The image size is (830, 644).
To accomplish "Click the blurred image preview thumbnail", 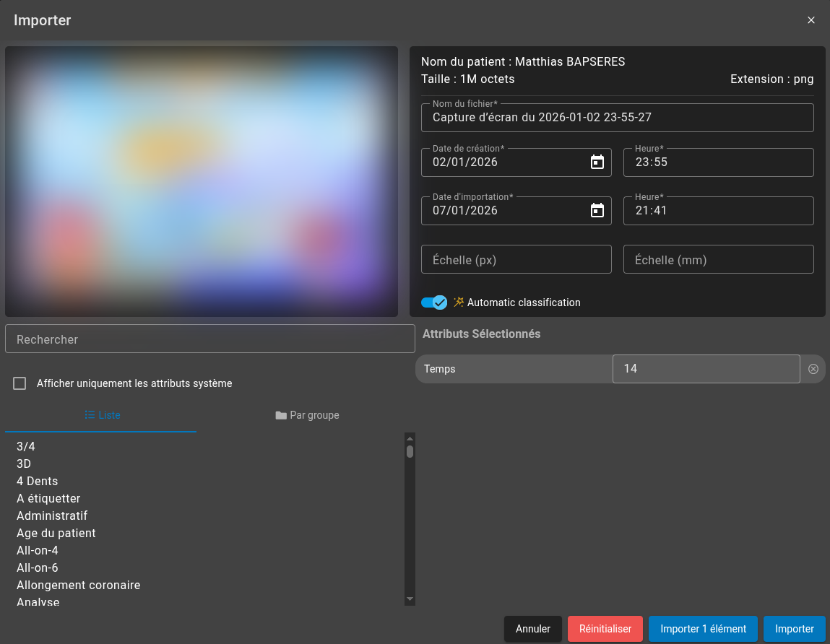I will (201, 181).
